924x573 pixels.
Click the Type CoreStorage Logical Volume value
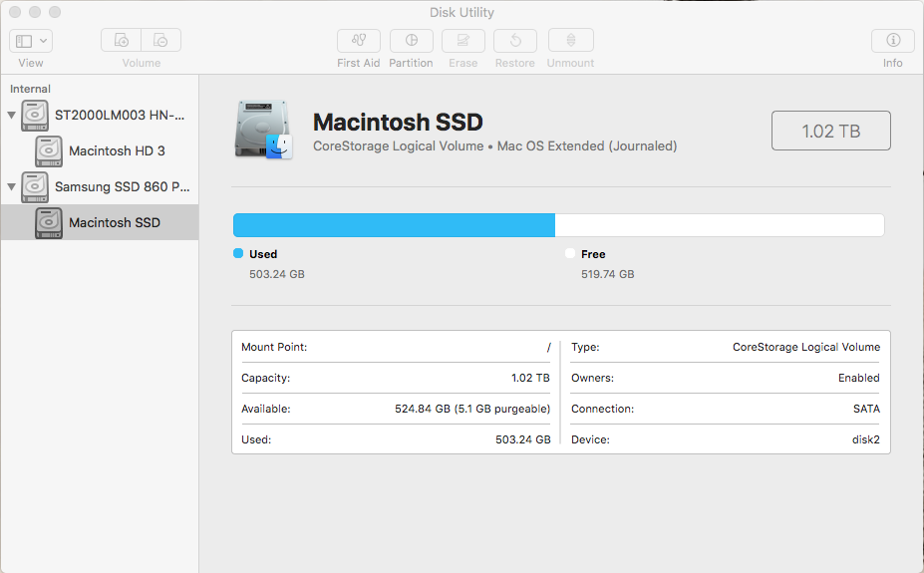[806, 348]
